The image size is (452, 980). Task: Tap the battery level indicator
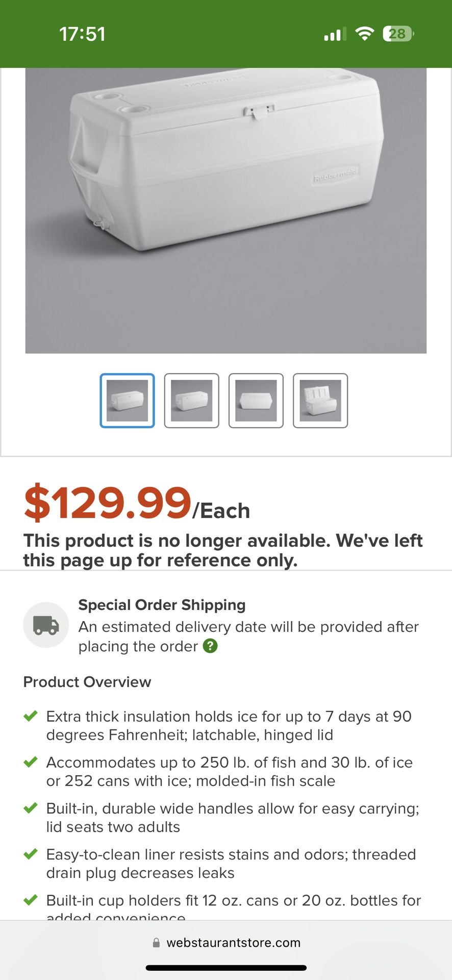(398, 34)
